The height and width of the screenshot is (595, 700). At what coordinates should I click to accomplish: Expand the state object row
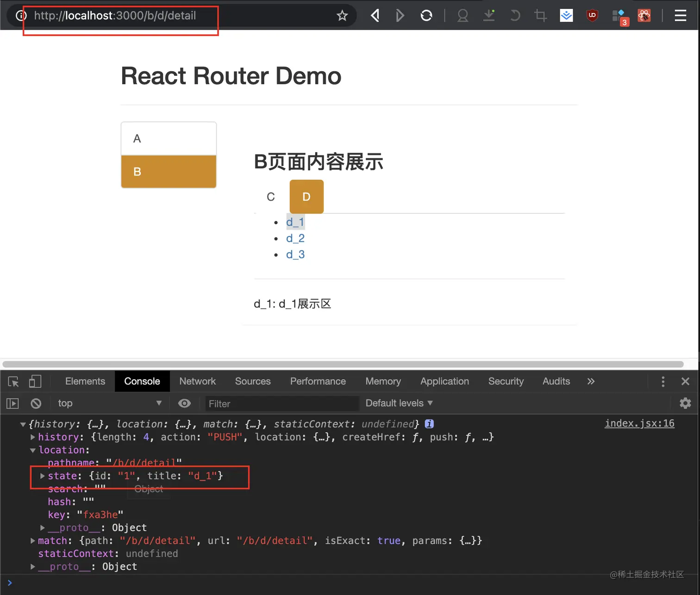42,476
